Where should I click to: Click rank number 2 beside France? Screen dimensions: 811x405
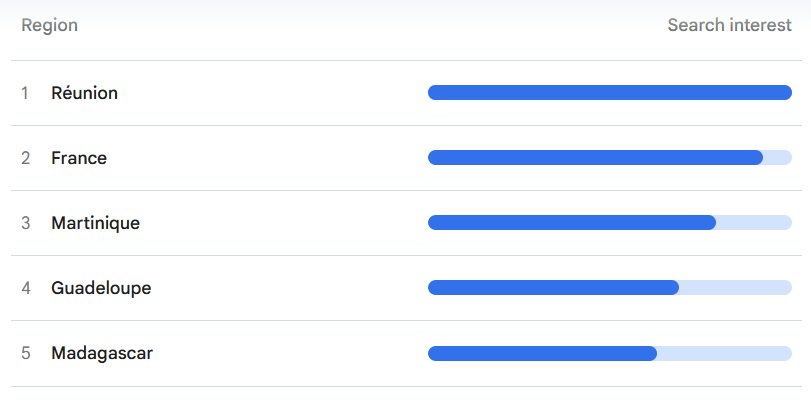click(x=25, y=158)
